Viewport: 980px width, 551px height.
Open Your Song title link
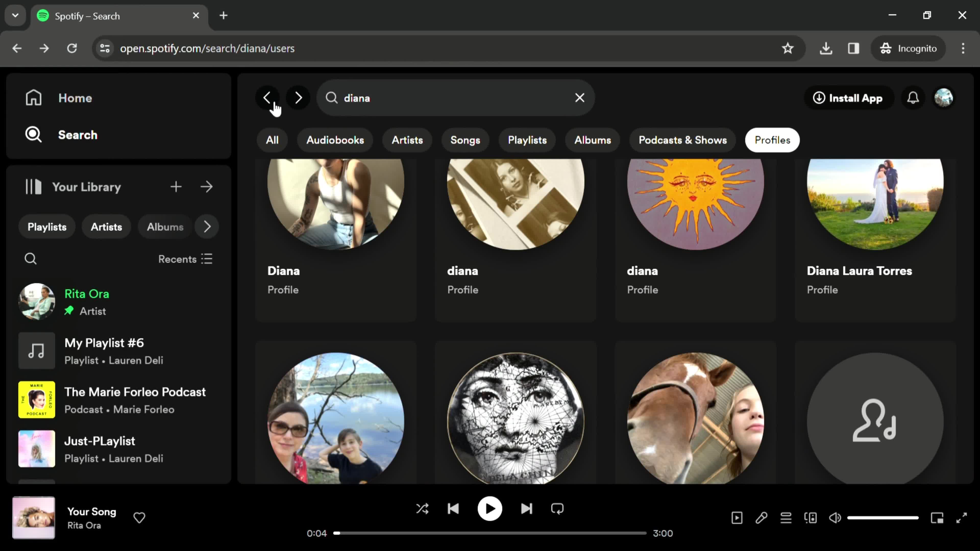[x=92, y=511]
